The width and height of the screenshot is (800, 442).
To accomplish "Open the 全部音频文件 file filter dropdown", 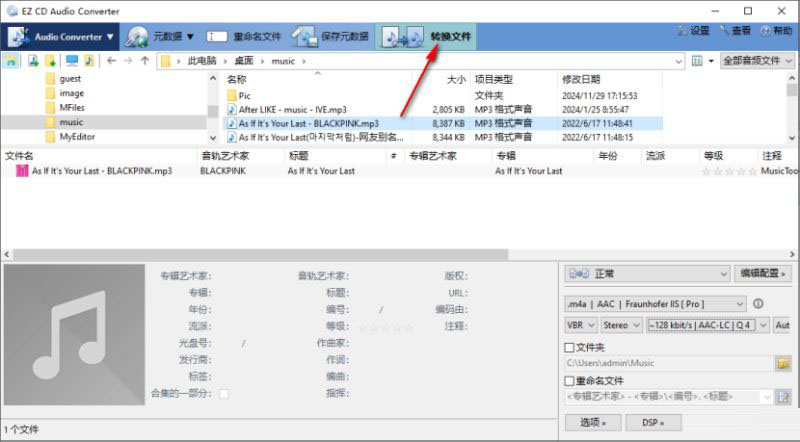I will pyautogui.click(x=757, y=61).
